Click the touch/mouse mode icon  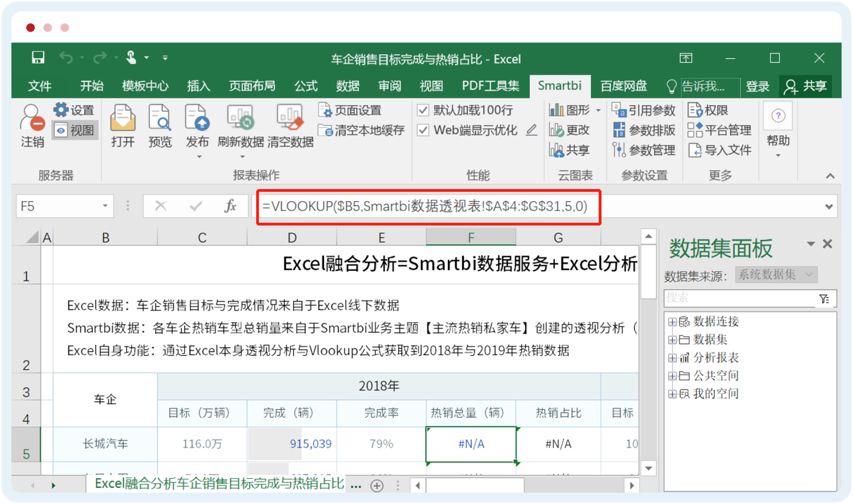pos(131,57)
